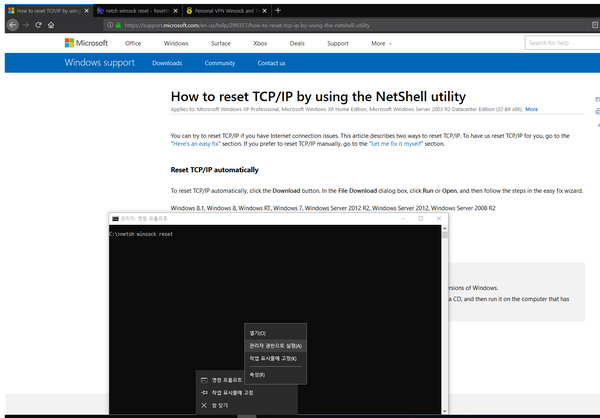Switch to the 'Personal VPN Winsock' tab

pos(227,11)
